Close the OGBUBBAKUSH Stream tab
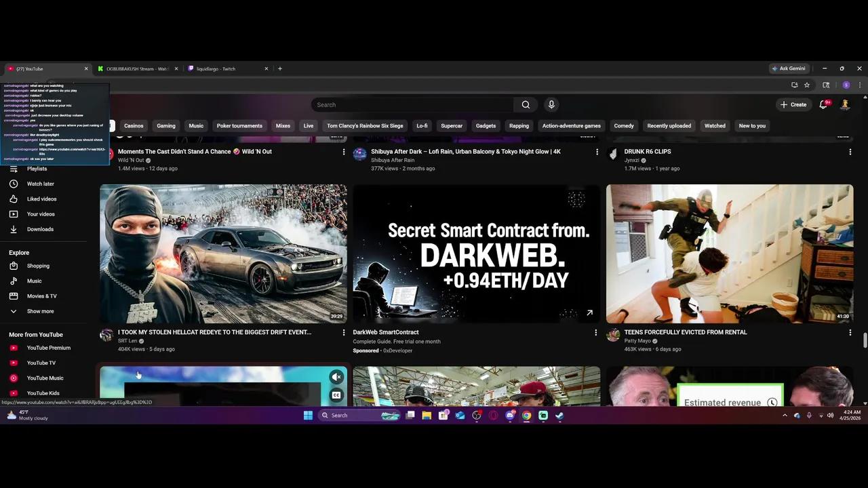The height and width of the screenshot is (488, 868). click(x=176, y=68)
